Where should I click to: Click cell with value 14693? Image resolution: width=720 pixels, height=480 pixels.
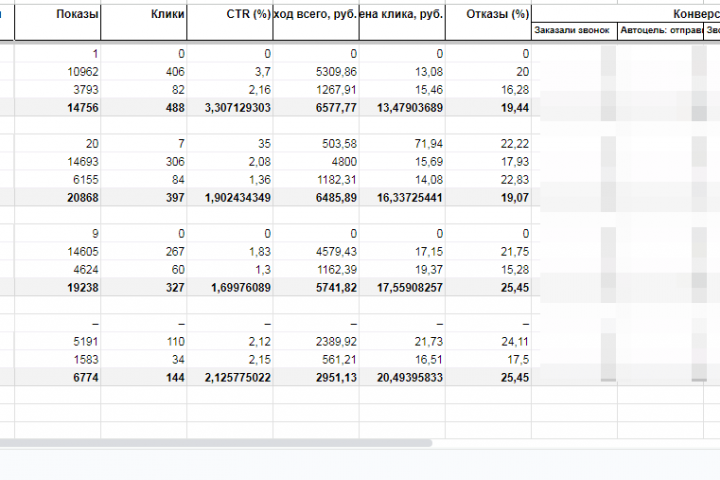coord(57,162)
